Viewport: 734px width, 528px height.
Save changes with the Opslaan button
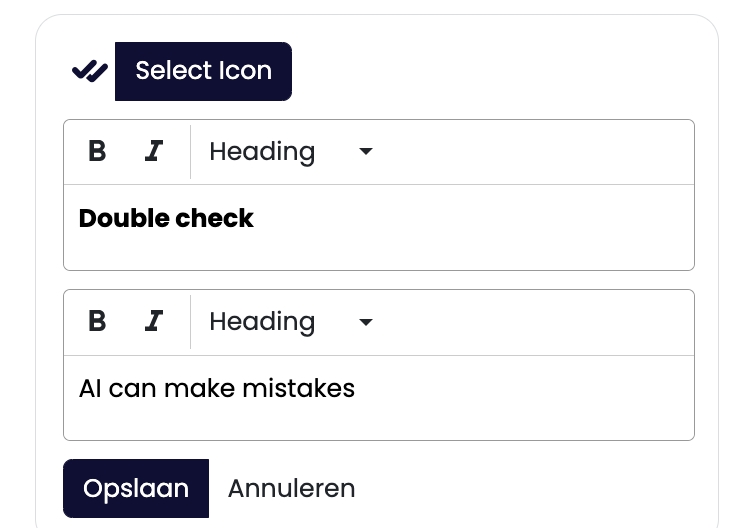(x=136, y=489)
